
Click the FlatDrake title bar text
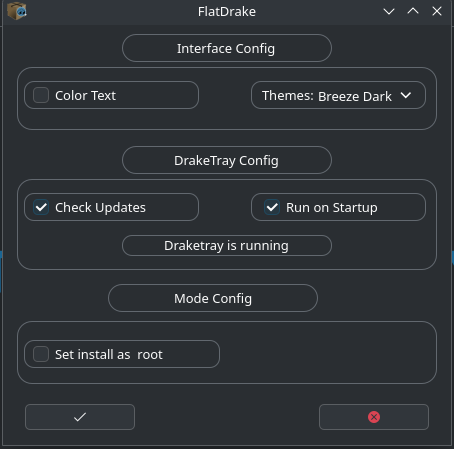(x=227, y=12)
